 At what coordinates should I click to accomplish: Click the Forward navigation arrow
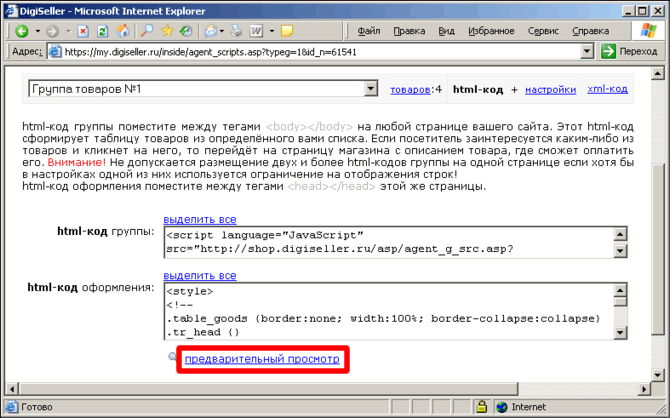pyautogui.click(x=53, y=31)
